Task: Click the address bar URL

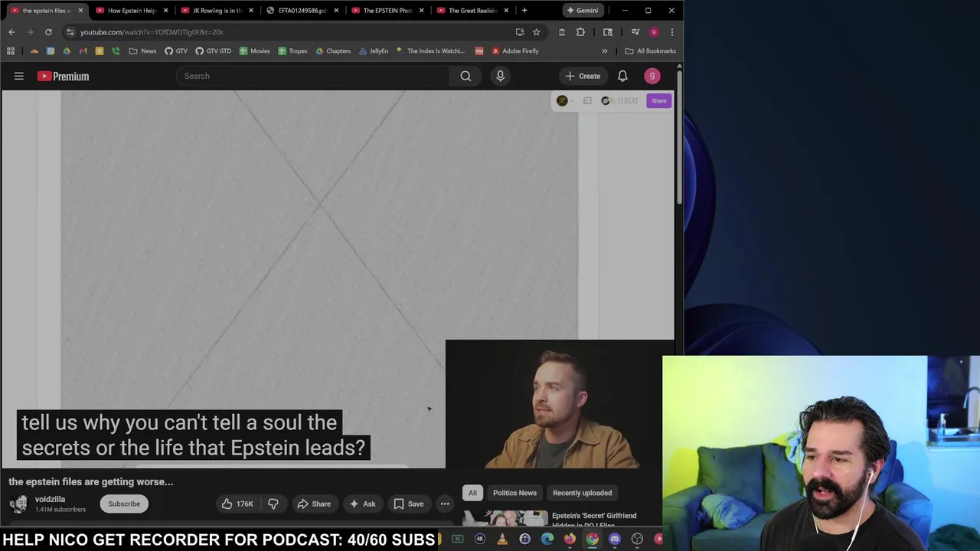Action: pyautogui.click(x=152, y=32)
